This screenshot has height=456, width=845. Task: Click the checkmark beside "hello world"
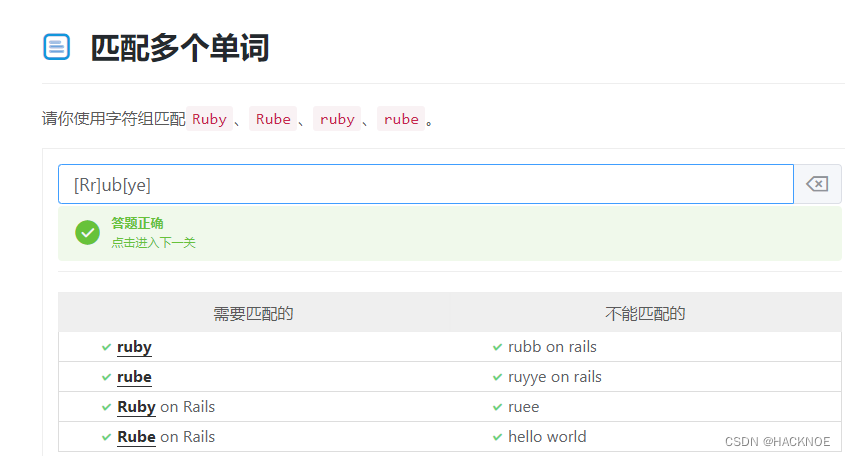tap(497, 437)
